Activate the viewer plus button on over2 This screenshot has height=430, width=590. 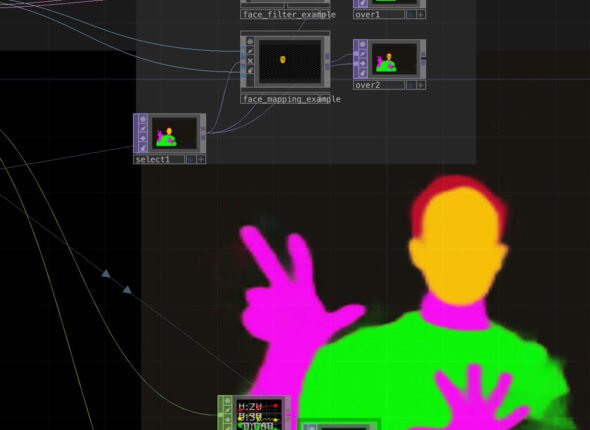pos(421,85)
